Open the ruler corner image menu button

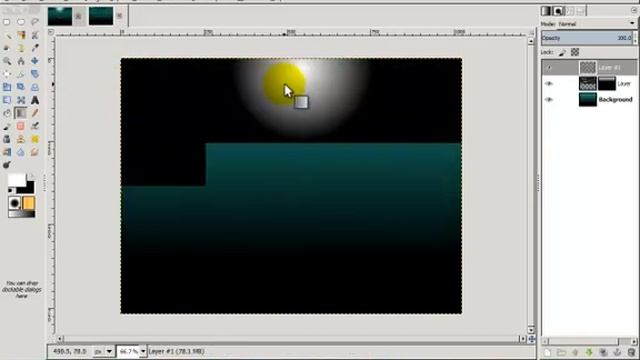tap(51, 32)
